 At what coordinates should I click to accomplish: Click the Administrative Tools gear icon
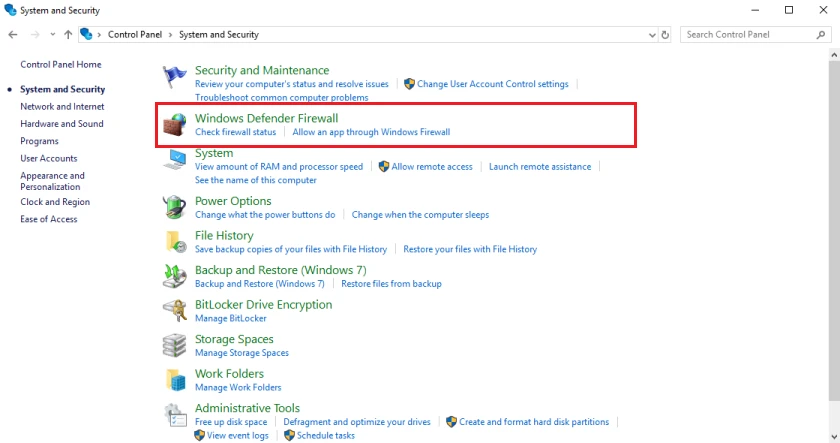pyautogui.click(x=175, y=415)
